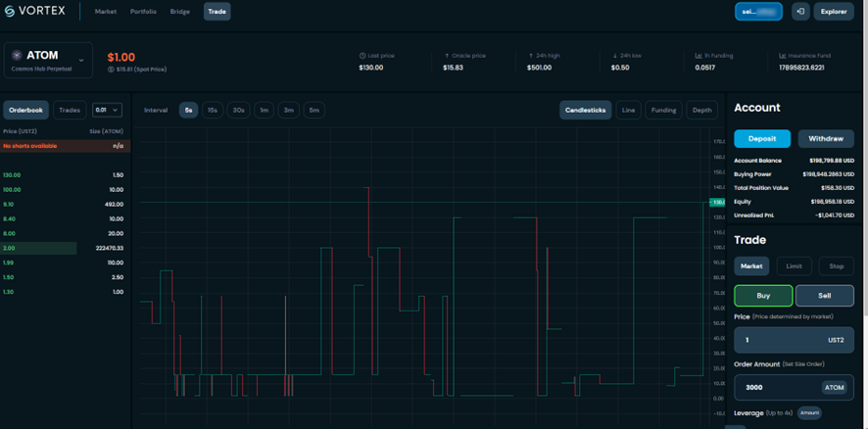The width and height of the screenshot is (868, 429).
Task: Click the sei wallet address button
Action: click(758, 12)
